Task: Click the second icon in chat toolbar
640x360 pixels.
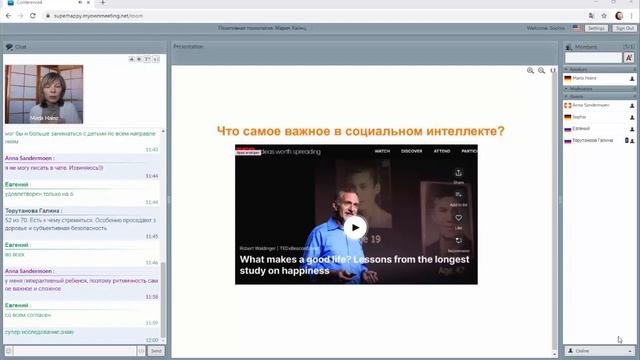Action: 139,59
